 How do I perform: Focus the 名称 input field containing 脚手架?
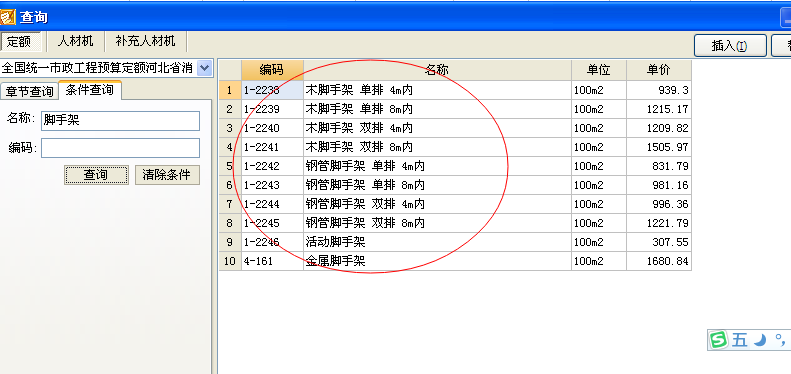pyautogui.click(x=121, y=121)
